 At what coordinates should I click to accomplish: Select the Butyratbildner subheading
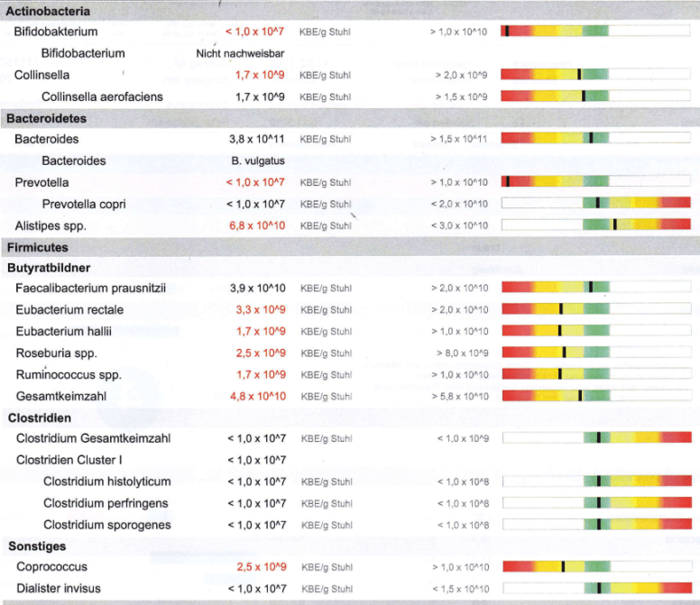pos(50,268)
